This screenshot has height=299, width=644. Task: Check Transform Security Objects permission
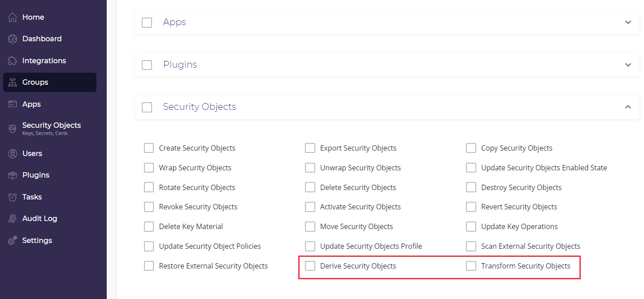pyautogui.click(x=471, y=266)
